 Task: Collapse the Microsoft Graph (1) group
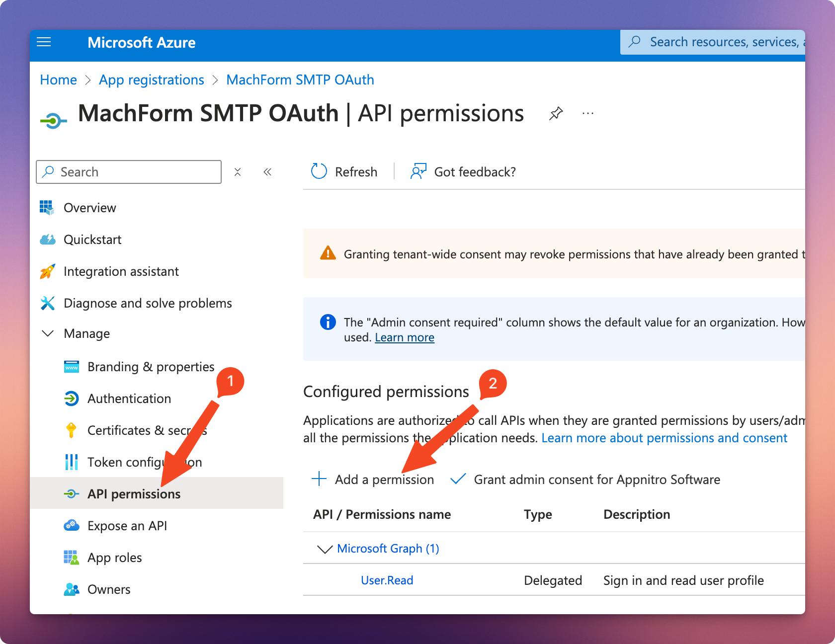point(325,549)
